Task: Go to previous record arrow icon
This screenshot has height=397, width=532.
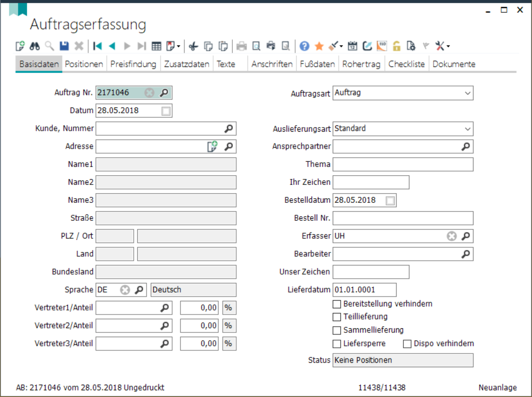Action: point(112,46)
